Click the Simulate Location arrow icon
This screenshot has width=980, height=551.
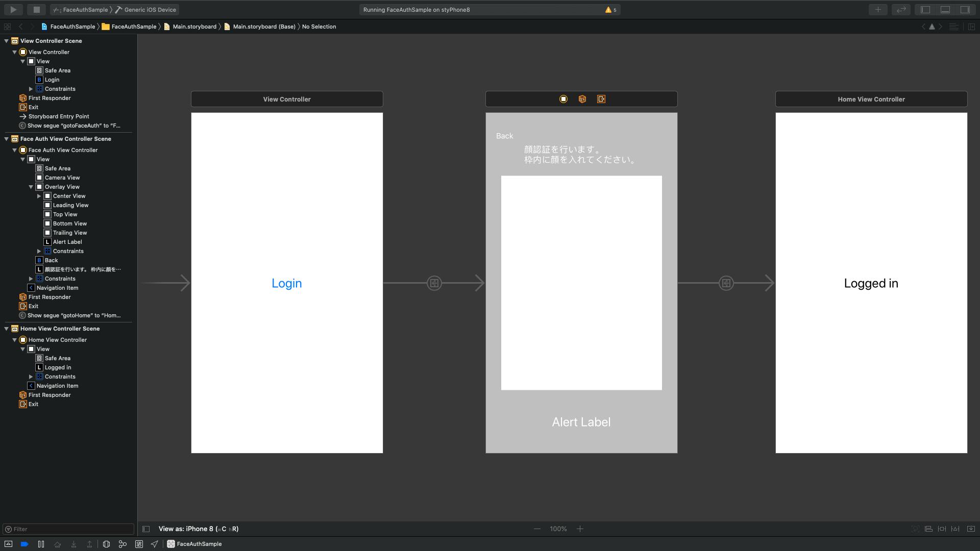click(x=154, y=544)
